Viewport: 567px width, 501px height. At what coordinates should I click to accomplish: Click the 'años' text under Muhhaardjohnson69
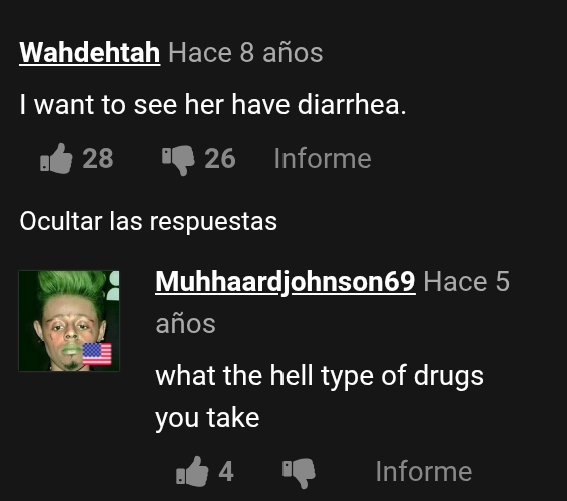(x=186, y=324)
